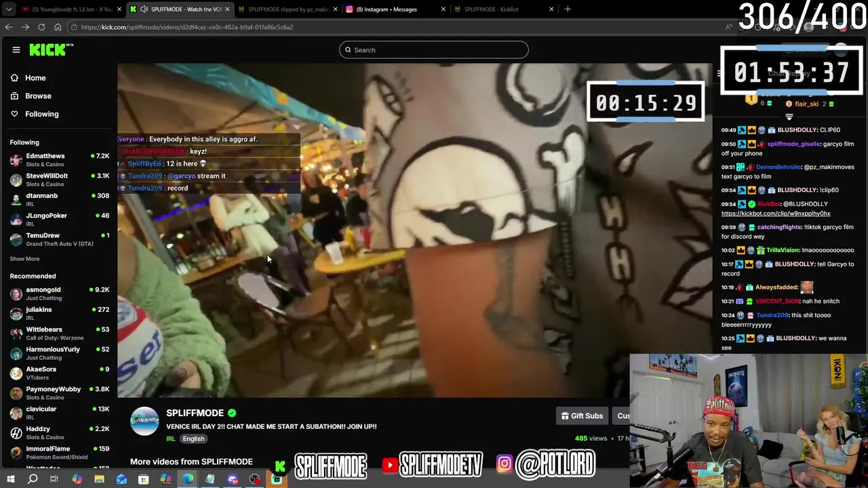Open Windows taskbar search
Viewport: 868px width, 488px height.
[x=33, y=479]
